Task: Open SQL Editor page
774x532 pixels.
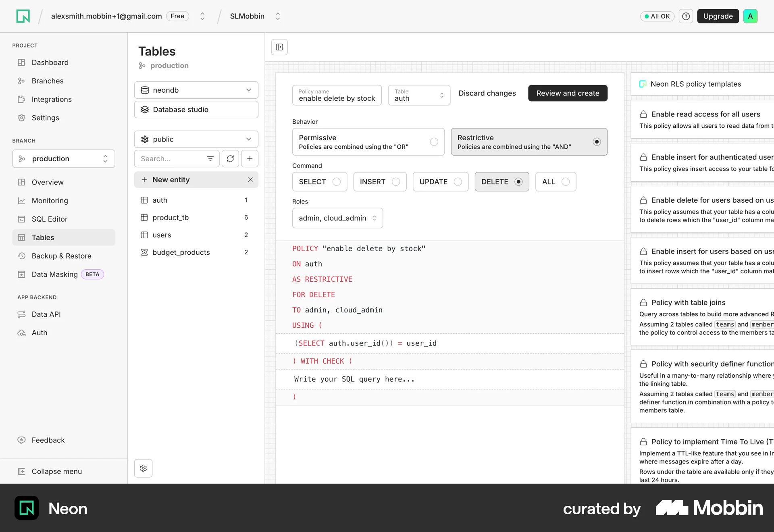Action: pos(64,219)
